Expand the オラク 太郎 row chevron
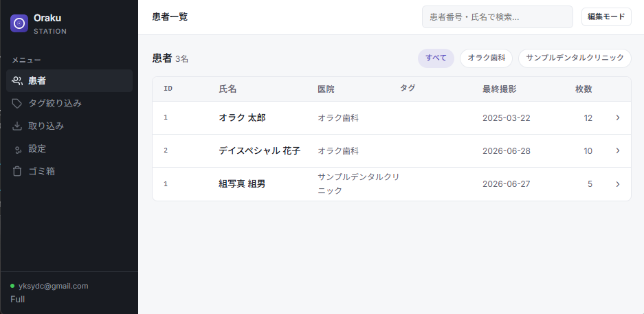The height and width of the screenshot is (314, 644). (x=617, y=117)
